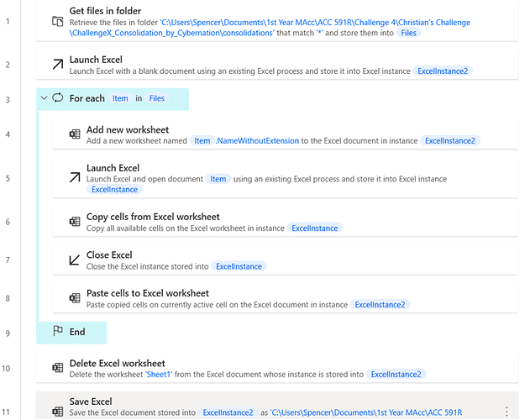The width and height of the screenshot is (530, 420).
Task: Click the Close Excel arrow icon
Action: pos(75,260)
